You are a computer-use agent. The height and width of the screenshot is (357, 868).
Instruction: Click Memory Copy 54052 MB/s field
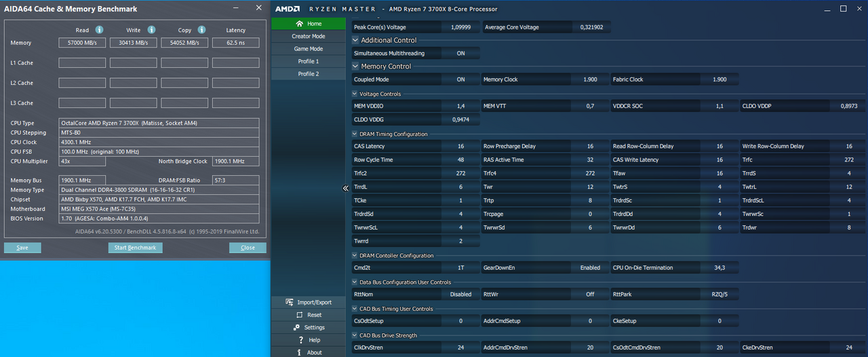[x=185, y=43]
